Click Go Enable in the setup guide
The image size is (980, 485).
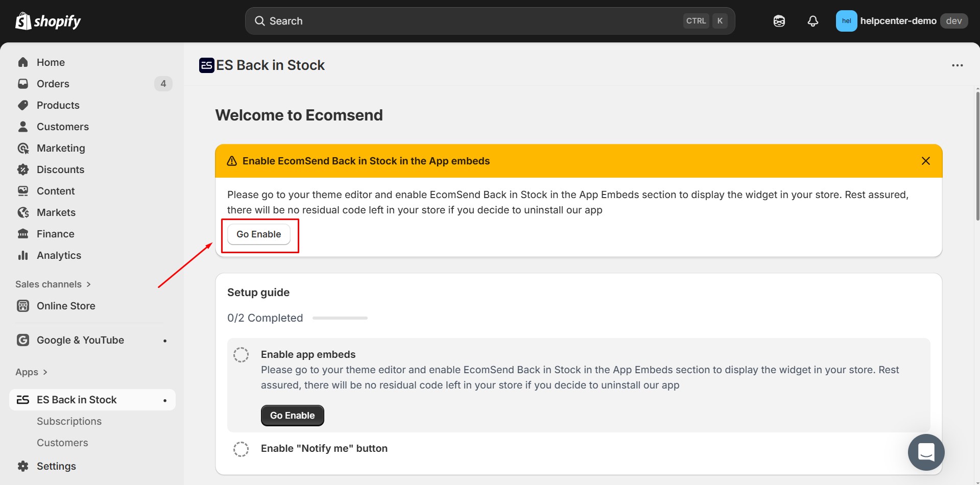(x=292, y=415)
